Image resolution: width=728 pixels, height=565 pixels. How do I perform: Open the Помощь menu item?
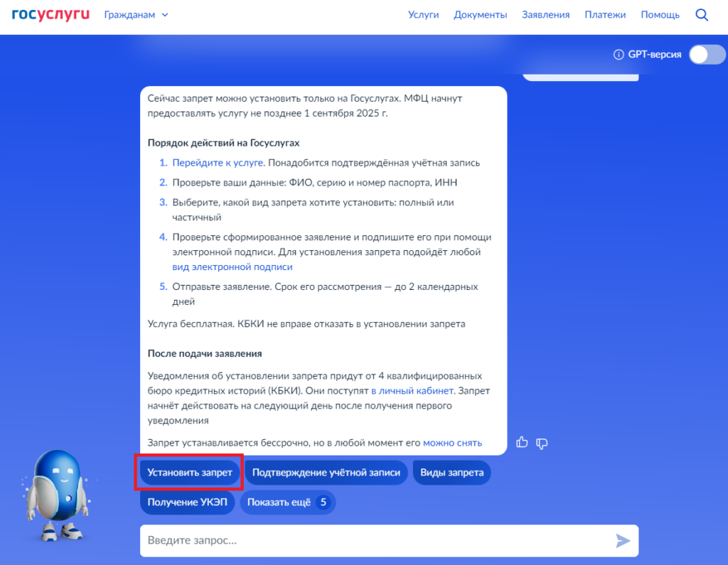pyautogui.click(x=660, y=15)
